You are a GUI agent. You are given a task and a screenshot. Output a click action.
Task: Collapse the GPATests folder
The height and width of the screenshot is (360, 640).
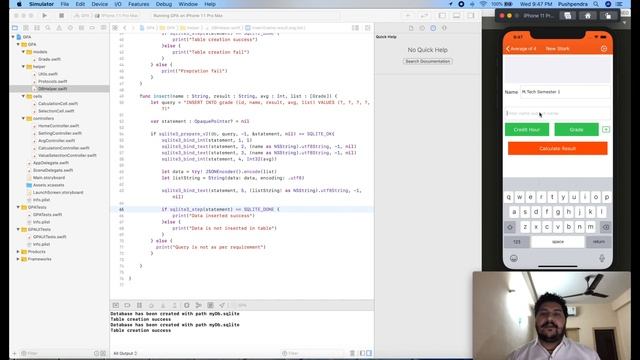[18, 207]
